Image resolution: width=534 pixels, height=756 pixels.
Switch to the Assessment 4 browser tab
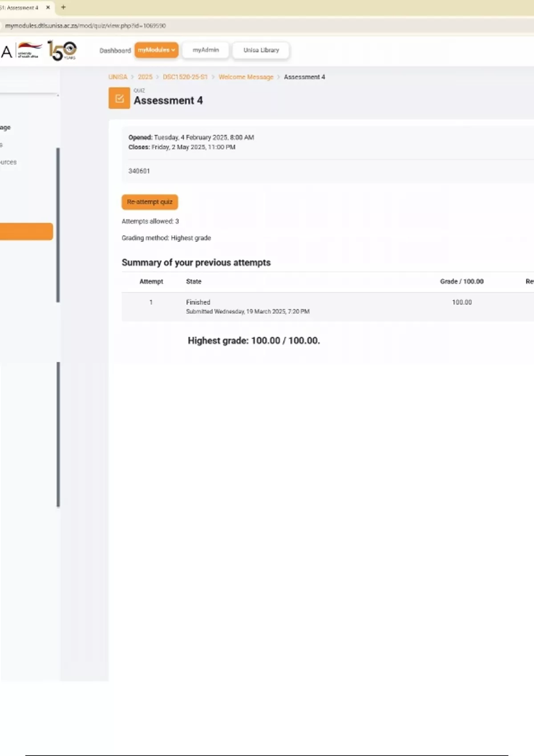click(20, 8)
